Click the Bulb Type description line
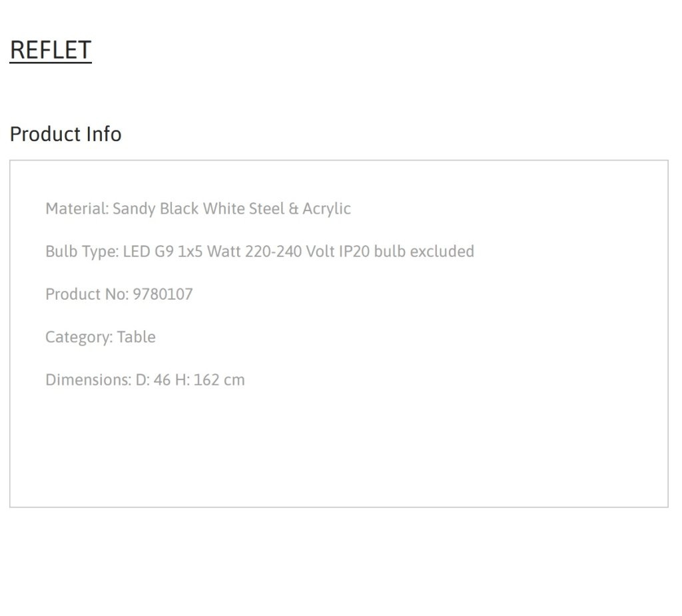Screen dimensions: 682x616 (x=260, y=252)
